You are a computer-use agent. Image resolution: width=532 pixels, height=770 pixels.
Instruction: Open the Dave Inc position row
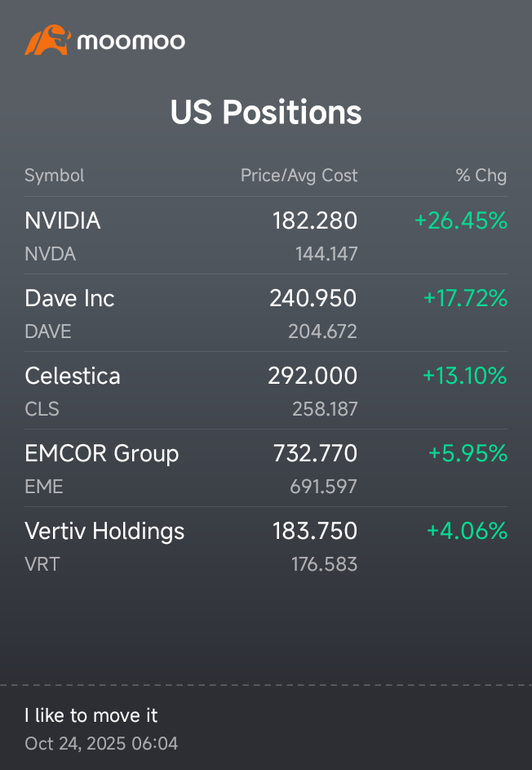pyautogui.click(x=266, y=313)
